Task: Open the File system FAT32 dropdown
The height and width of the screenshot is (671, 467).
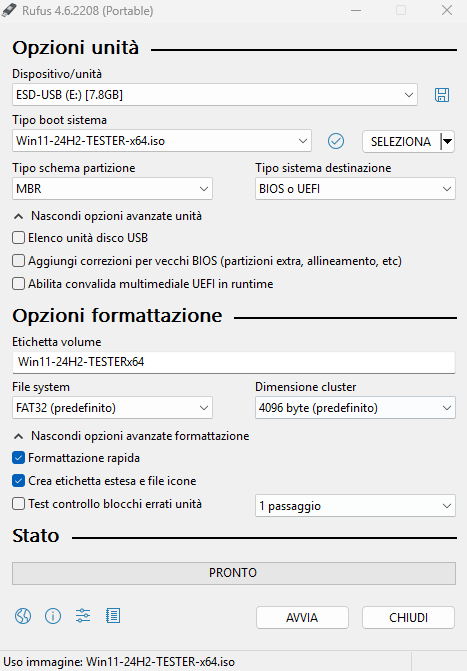Action: 112,408
